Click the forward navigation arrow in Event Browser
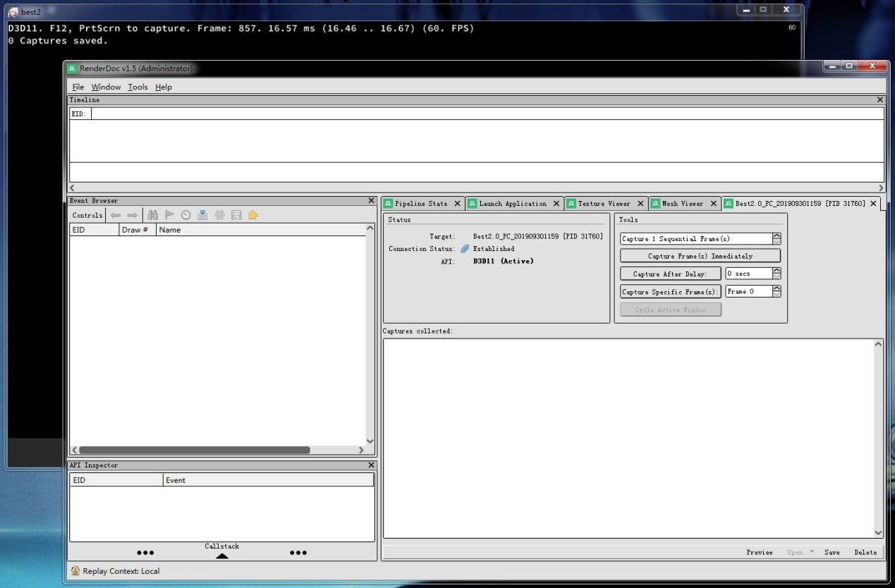Screen dimensions: 895x588 [134, 215]
